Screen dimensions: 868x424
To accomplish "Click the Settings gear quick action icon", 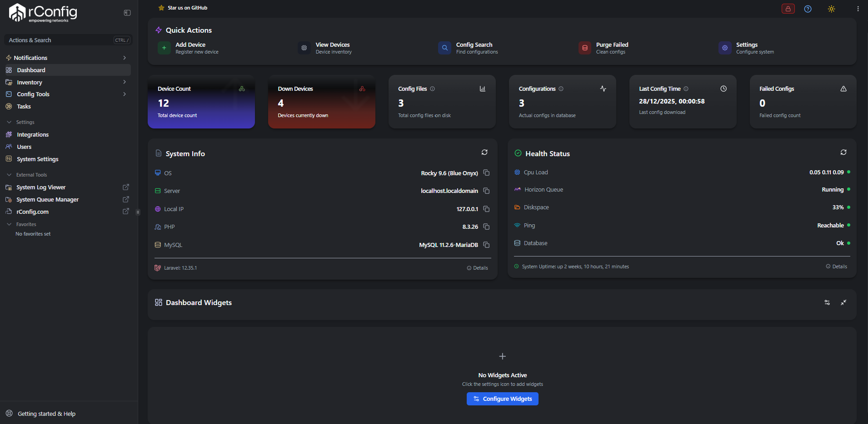I will coord(725,48).
